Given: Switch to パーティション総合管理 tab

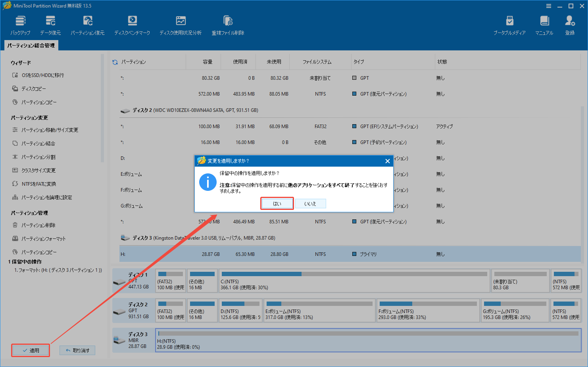Looking at the screenshot, I should [31, 45].
